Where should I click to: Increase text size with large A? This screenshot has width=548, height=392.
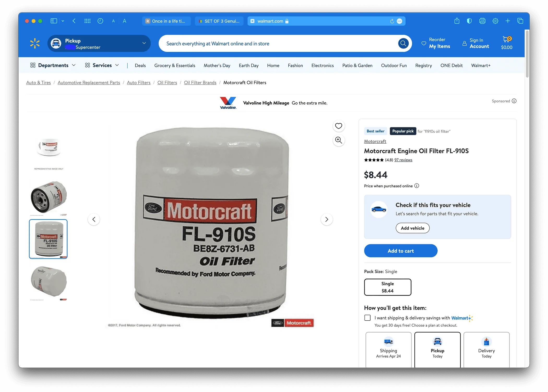124,21
